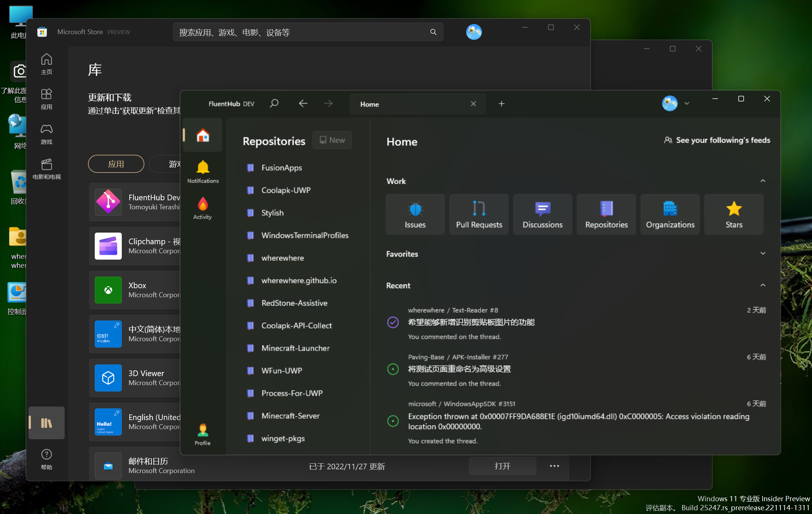Open recent item APK-Installer #277
The width and height of the screenshot is (812, 514).
pyautogui.click(x=576, y=370)
